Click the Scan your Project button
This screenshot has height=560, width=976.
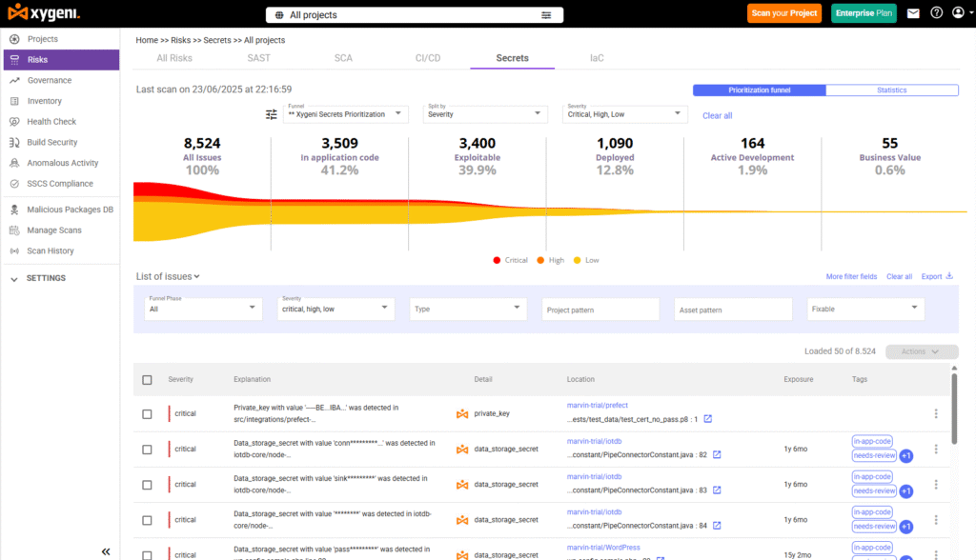click(x=784, y=13)
